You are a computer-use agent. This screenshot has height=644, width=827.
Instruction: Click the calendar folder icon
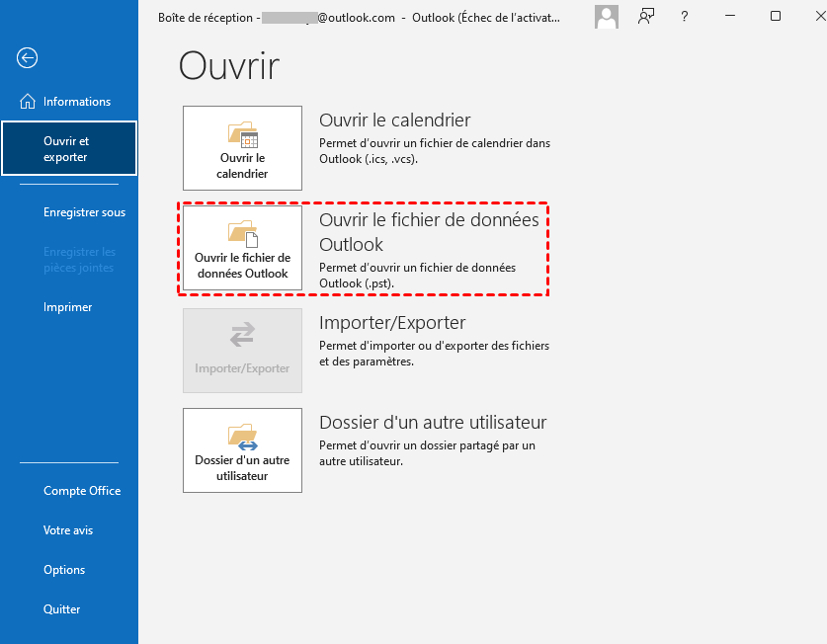click(243, 135)
